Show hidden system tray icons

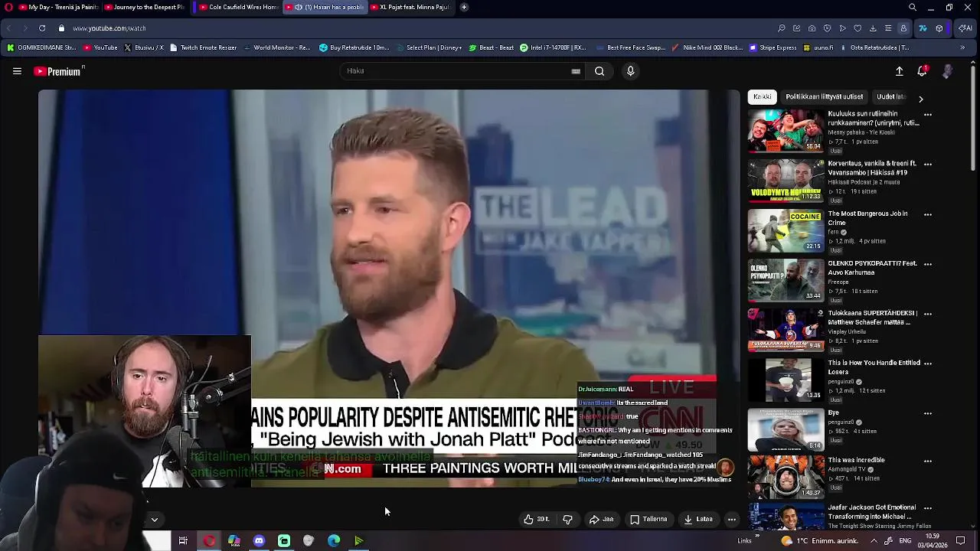[x=874, y=541]
